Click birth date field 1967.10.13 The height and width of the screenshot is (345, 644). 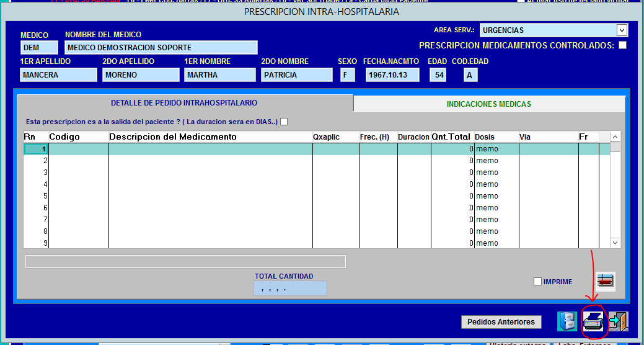tap(392, 75)
